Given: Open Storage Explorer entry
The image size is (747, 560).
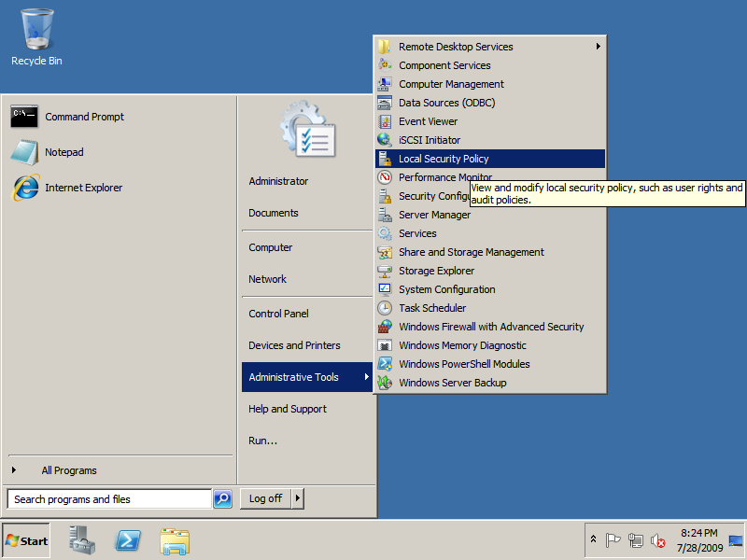Looking at the screenshot, I should [x=490, y=271].
